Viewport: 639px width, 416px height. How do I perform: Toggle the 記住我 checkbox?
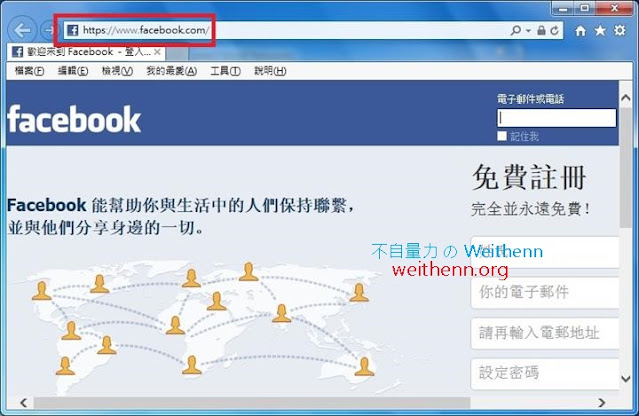tap(502, 136)
